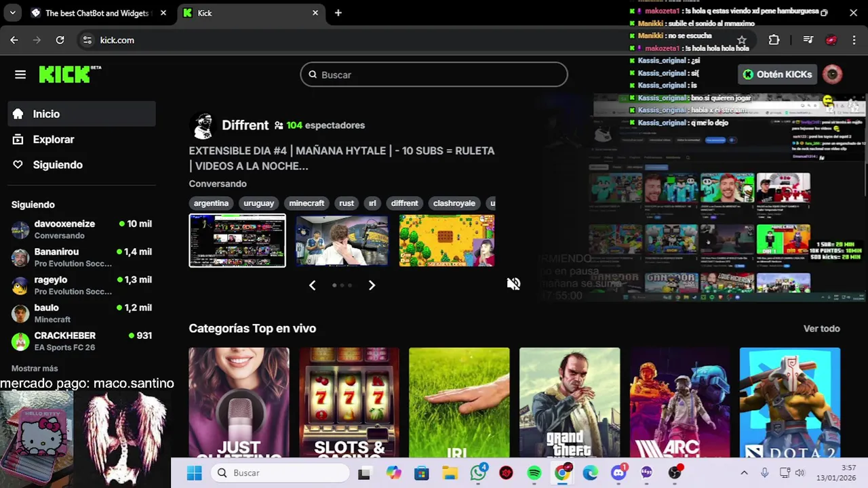868x488 pixels.
Task: Select the first featured stream thumbnail
Action: coord(237,241)
